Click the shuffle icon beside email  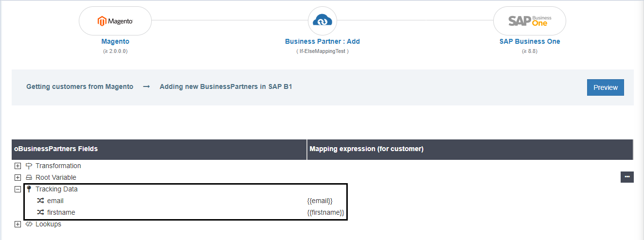40,201
